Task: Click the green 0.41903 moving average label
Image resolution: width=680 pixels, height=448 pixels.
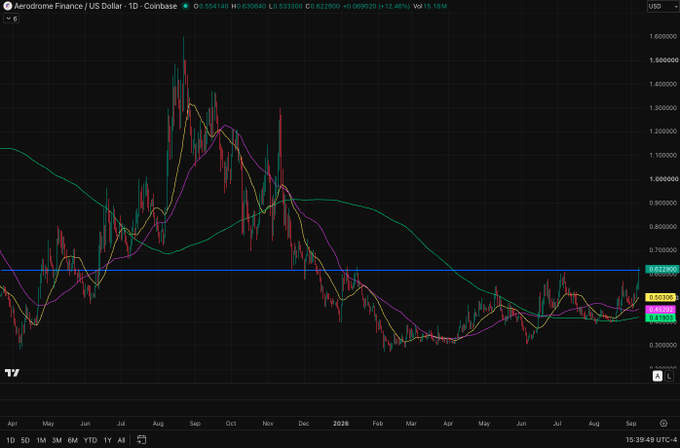Action: (x=661, y=318)
